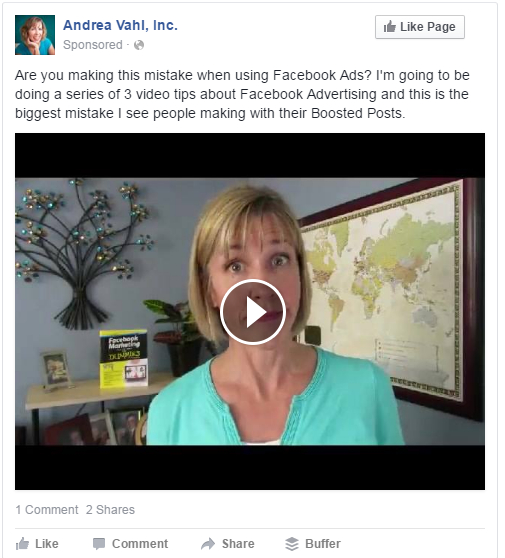View the 2 Shares link
Viewport: 505px width, 558px height.
pyautogui.click(x=110, y=510)
